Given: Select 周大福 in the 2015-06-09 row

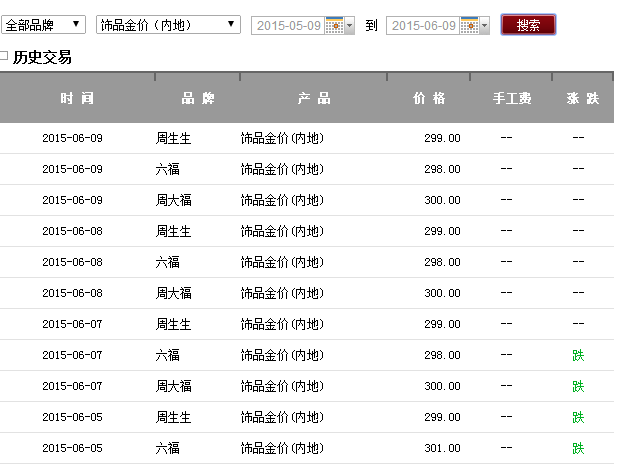Looking at the screenshot, I should [x=173, y=200].
